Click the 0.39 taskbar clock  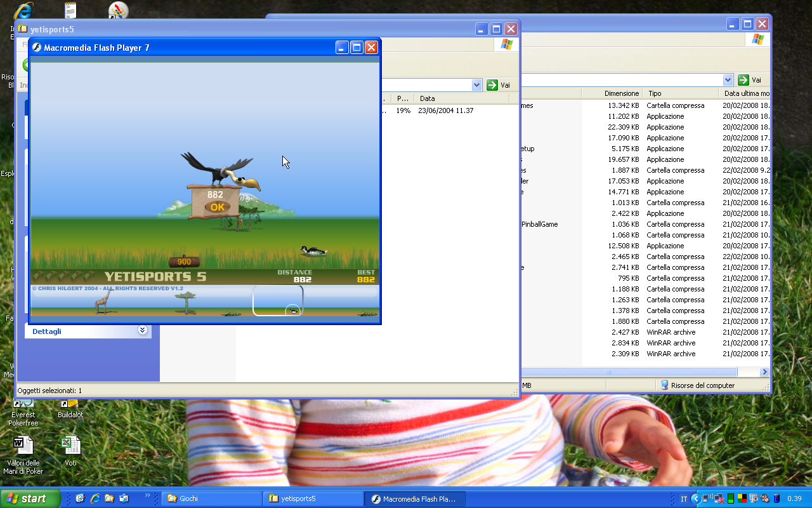click(794, 499)
